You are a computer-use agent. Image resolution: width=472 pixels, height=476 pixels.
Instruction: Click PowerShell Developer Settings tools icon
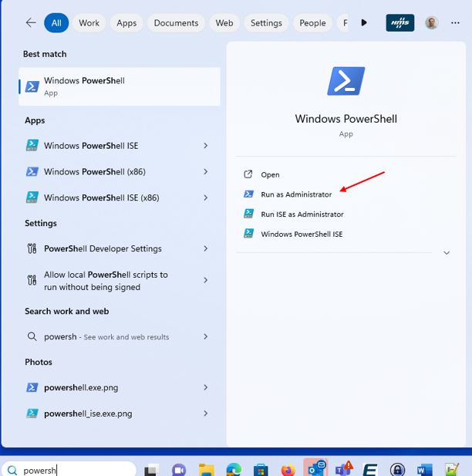click(x=32, y=248)
